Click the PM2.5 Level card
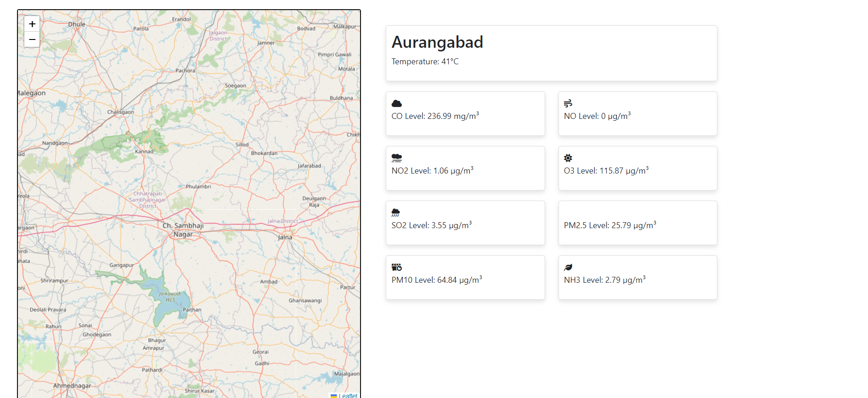This screenshot has width=868, height=398. pyautogui.click(x=637, y=223)
